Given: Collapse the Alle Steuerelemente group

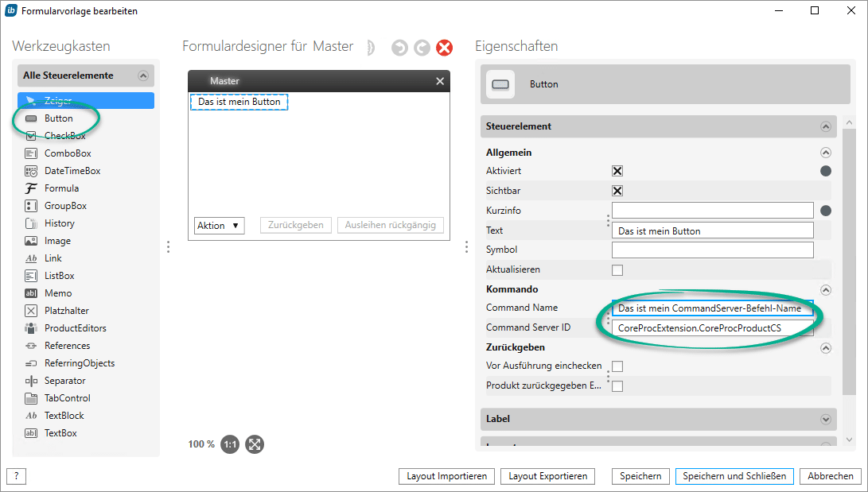Looking at the screenshot, I should coord(143,76).
